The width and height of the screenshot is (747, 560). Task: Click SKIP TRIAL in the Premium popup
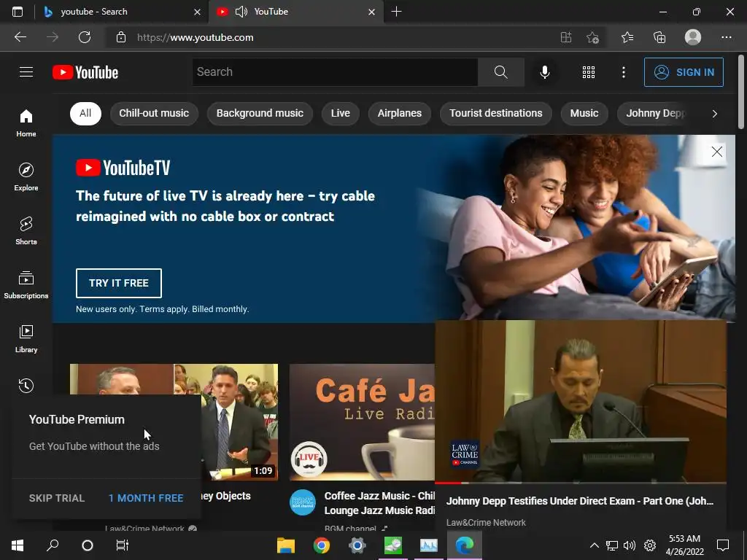pos(57,498)
